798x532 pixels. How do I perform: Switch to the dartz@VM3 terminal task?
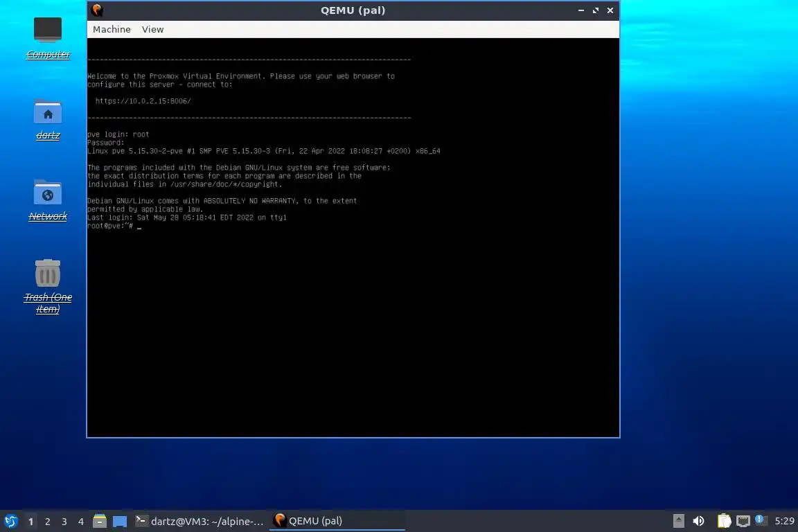click(x=199, y=521)
